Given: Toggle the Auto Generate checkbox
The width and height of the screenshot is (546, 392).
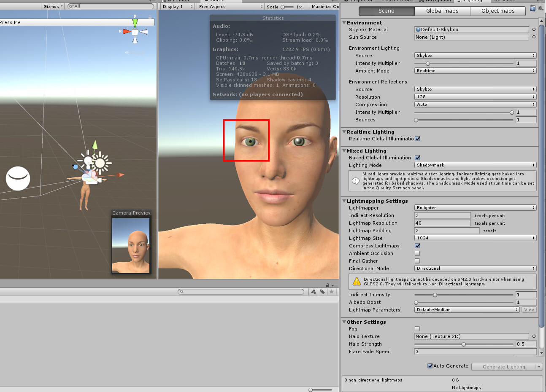Looking at the screenshot, I should [431, 366].
